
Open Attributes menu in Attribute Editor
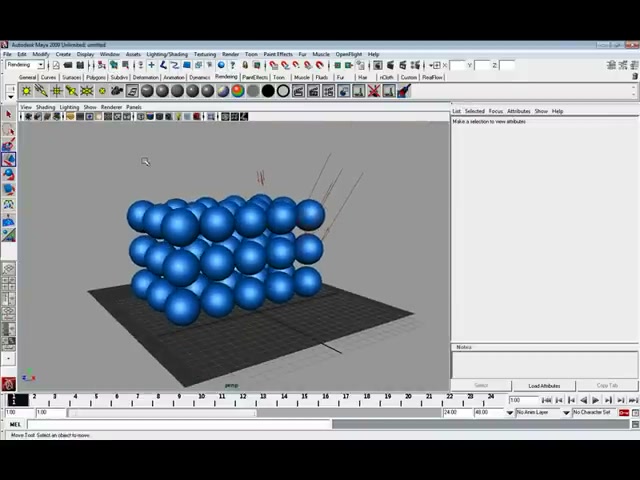pos(518,111)
